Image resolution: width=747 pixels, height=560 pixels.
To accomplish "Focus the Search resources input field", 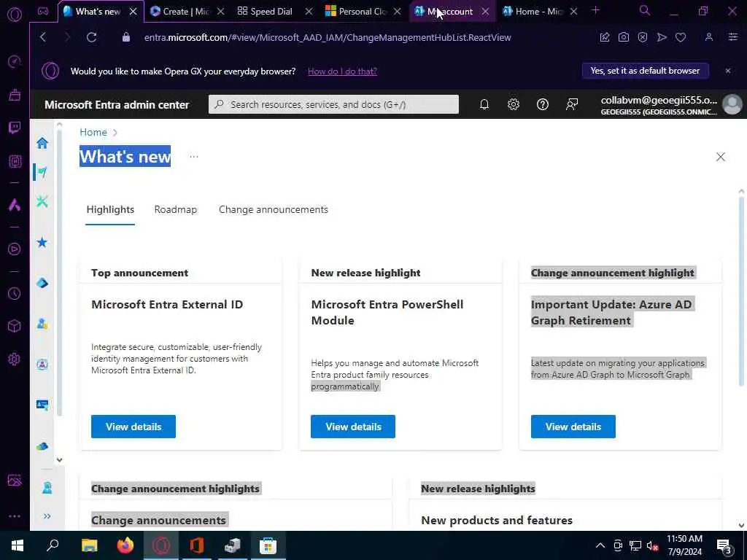I will (333, 104).
